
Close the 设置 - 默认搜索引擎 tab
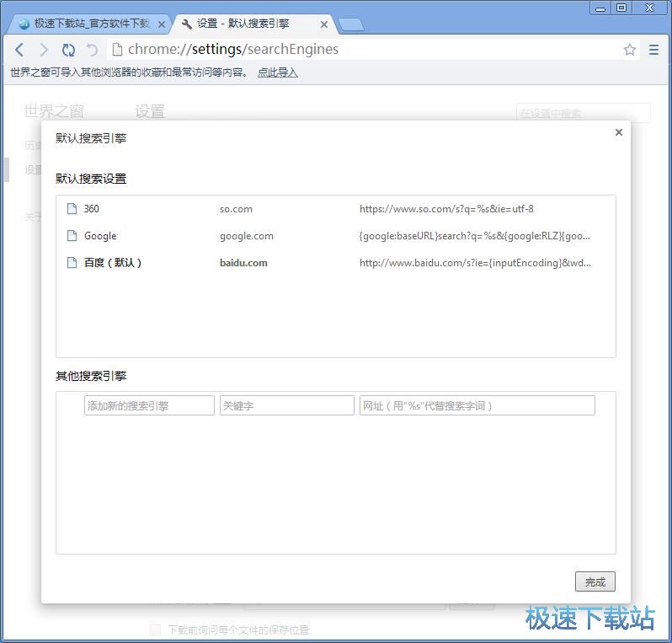(324, 25)
